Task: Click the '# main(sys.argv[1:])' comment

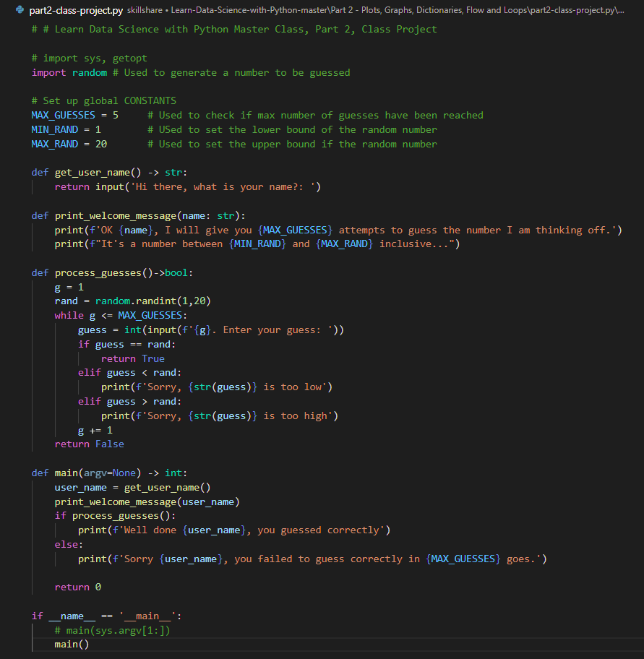Action: point(112,630)
